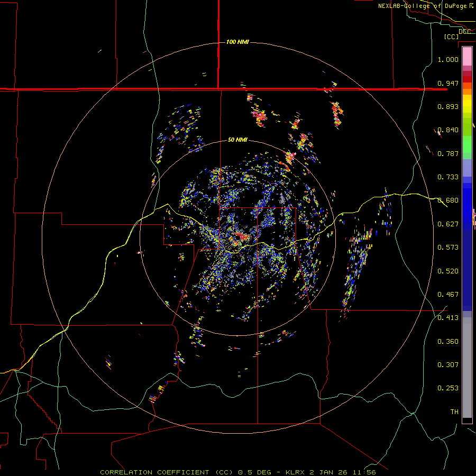Viewport: 476px width, 476px height.
Task: Select the 0.573 legend value
Action: (x=448, y=248)
